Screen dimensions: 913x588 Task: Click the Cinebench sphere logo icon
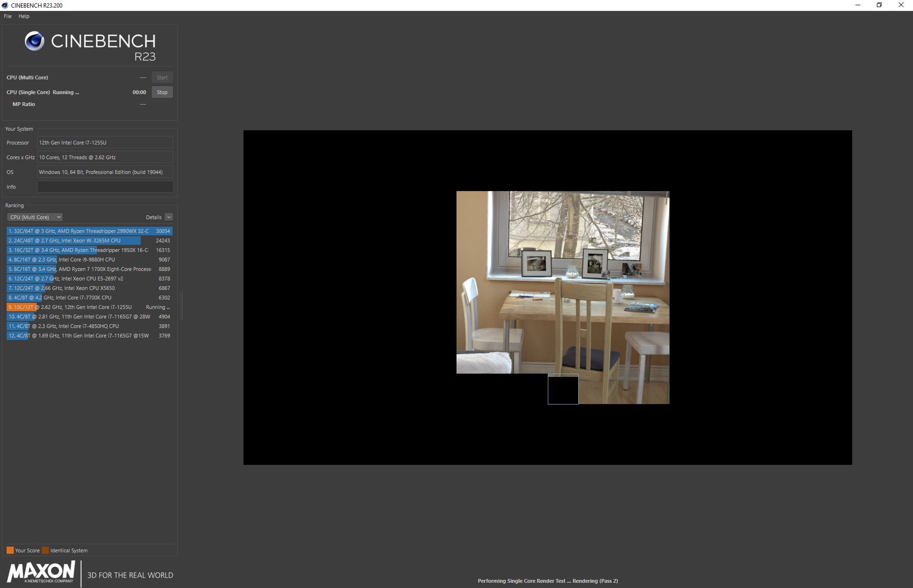34,41
